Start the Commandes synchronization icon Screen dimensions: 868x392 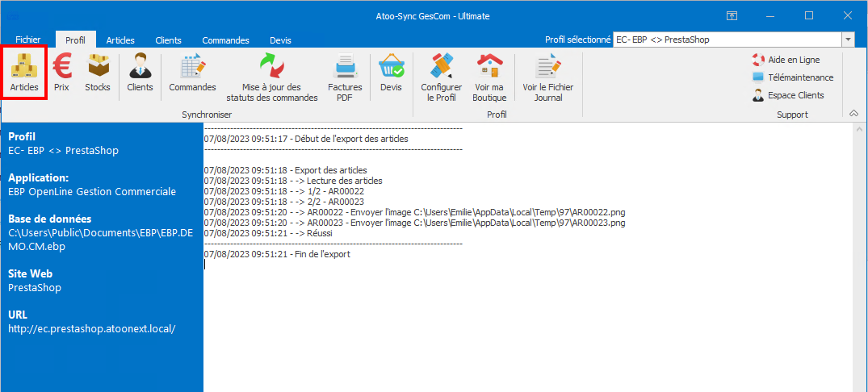[192, 73]
